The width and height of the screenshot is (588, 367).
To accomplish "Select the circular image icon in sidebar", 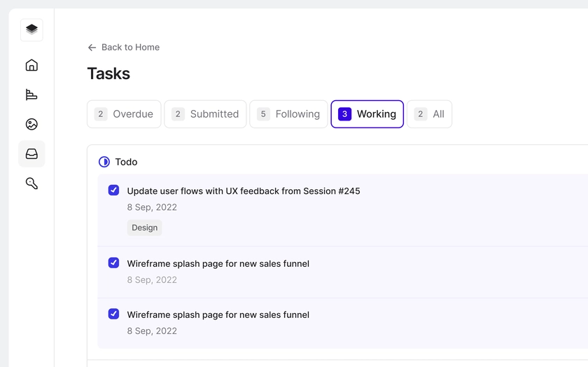I will click(x=31, y=124).
